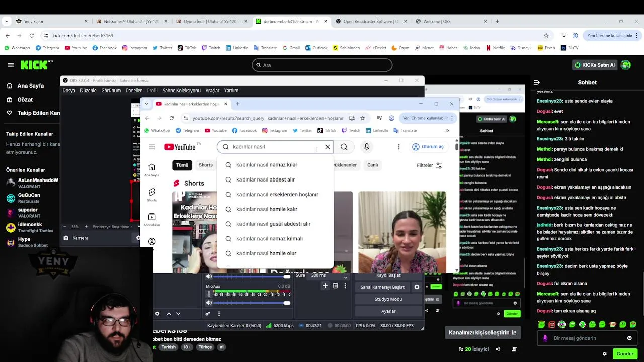
Task: Open Ayarlar from OBS controls
Action: tap(388, 311)
